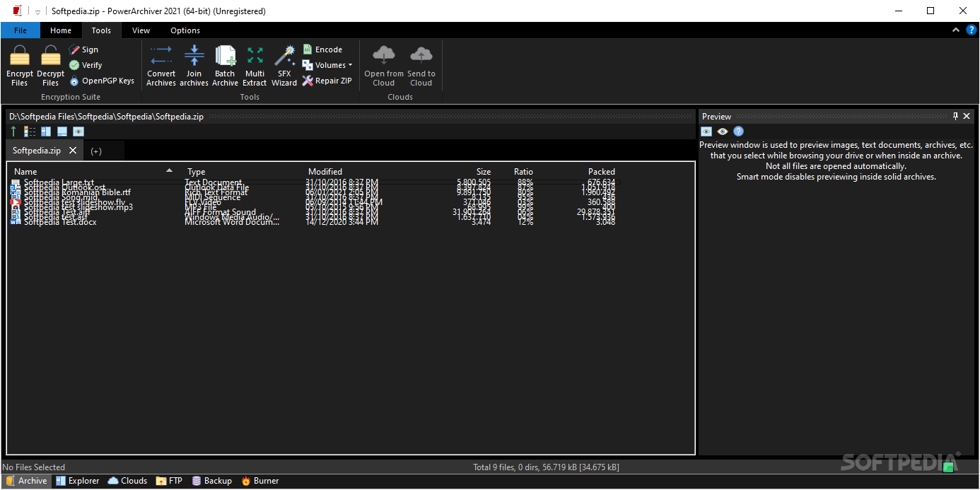
Task: Run Verify from the Encryption Suite
Action: click(86, 65)
